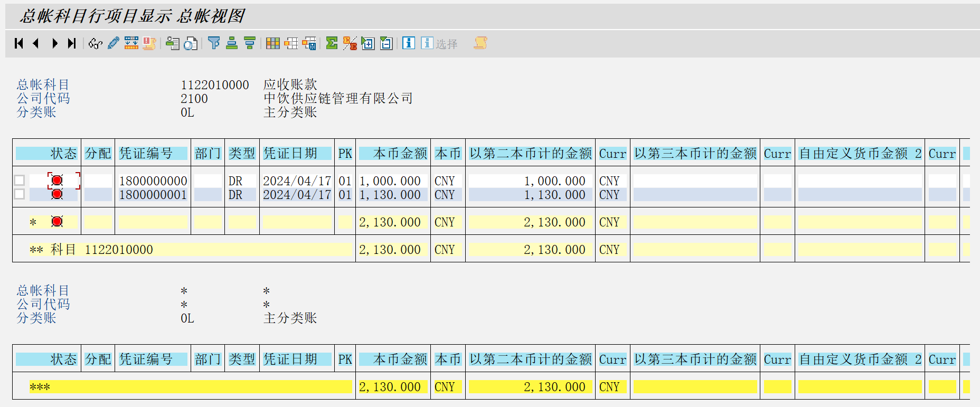
Task: Tick the checkbox for document 1800000001
Action: point(20,194)
